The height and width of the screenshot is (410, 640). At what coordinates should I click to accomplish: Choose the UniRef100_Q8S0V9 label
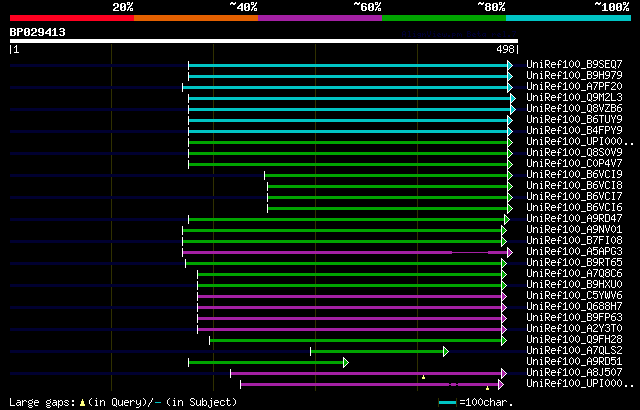[x=574, y=153]
